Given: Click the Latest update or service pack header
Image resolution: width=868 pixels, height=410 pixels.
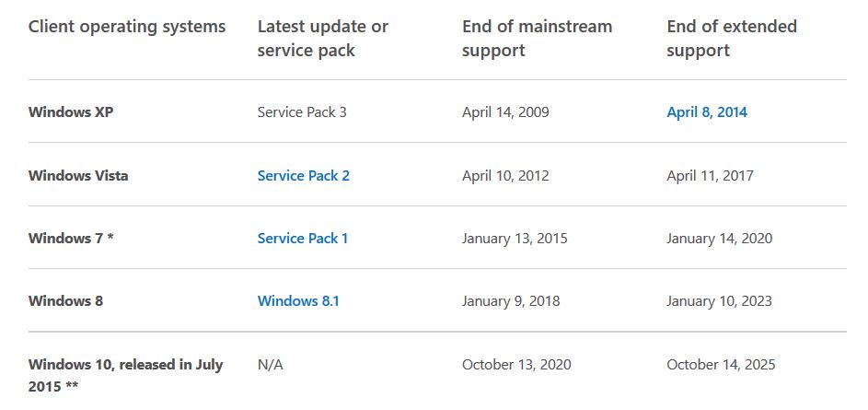Looking at the screenshot, I should 323,38.
